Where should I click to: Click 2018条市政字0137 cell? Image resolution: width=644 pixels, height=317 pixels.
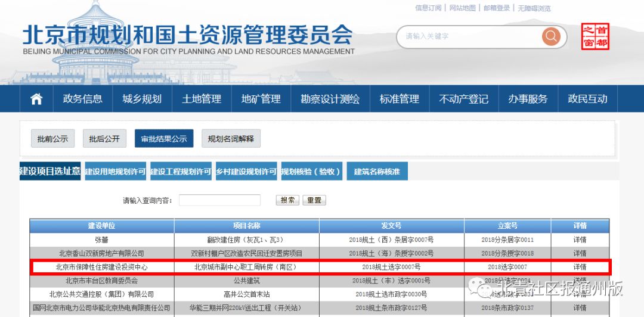click(x=507, y=307)
